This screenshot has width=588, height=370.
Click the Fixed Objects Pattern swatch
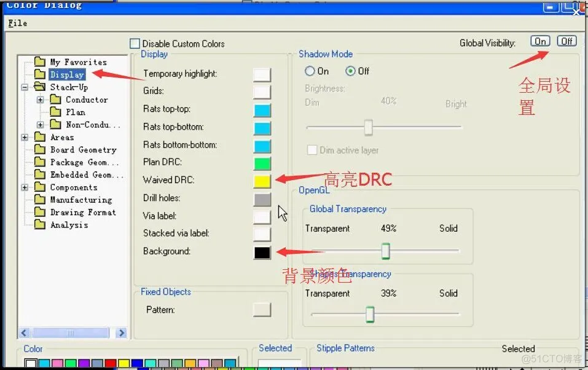[x=262, y=310]
